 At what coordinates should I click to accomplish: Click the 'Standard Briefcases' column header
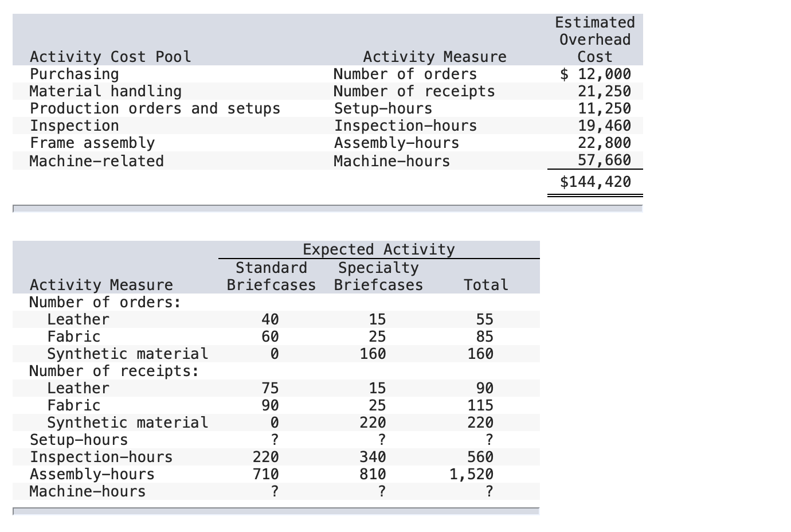click(271, 276)
